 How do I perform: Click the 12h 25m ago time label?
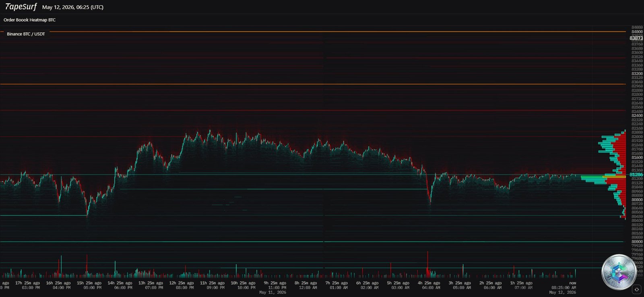182,283
